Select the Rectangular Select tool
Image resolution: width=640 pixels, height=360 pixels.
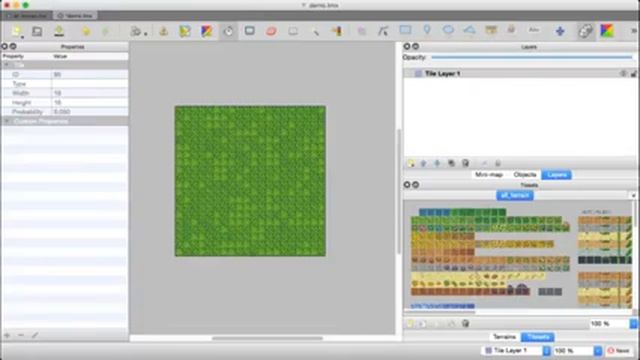[x=250, y=31]
